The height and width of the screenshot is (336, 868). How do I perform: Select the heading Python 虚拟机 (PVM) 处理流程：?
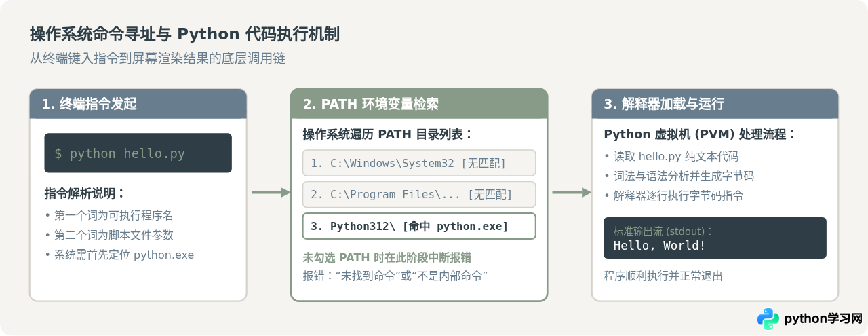point(700,134)
